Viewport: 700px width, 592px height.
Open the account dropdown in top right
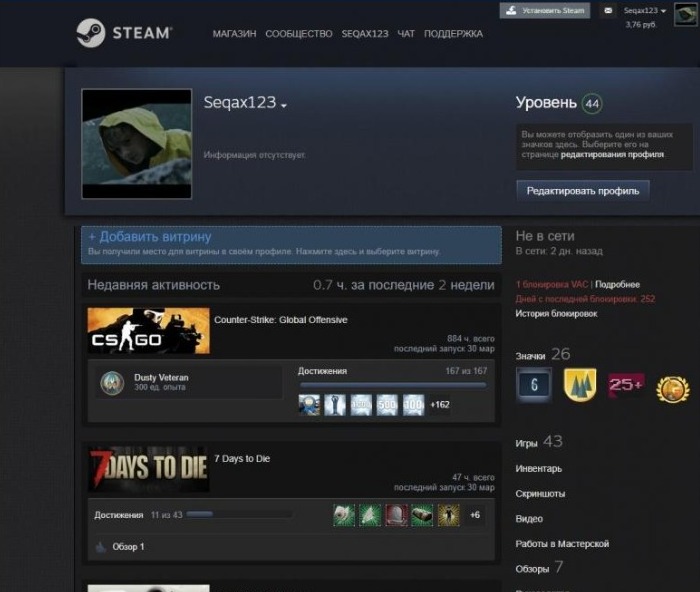(x=645, y=10)
